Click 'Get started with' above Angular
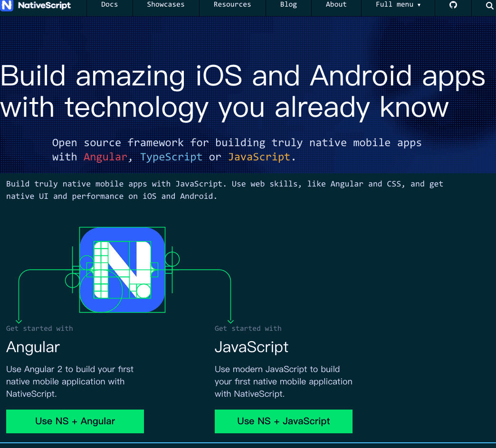The height and width of the screenshot is (448, 496). pos(39,328)
